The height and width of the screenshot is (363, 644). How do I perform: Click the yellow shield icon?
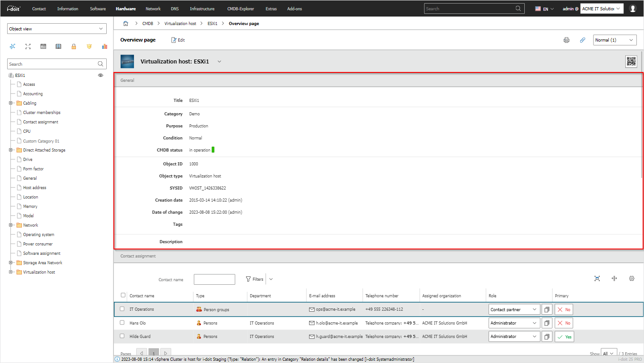pyautogui.click(x=89, y=46)
